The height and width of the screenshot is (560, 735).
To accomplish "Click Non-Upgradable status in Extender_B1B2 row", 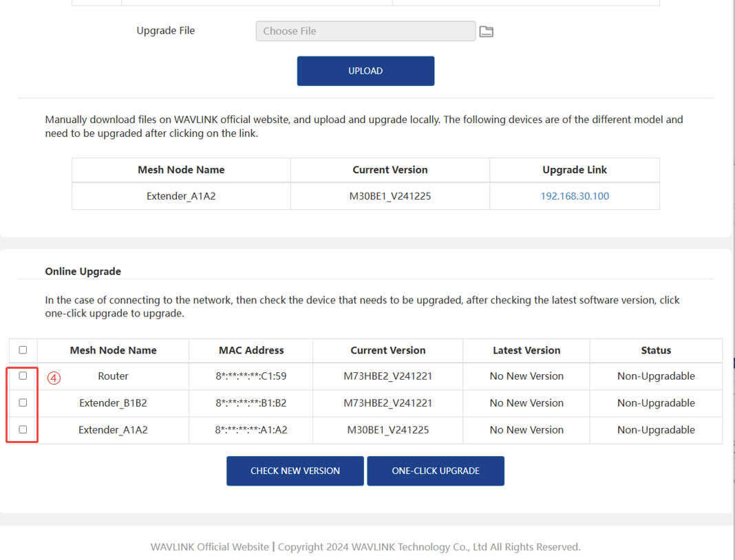I will click(655, 403).
